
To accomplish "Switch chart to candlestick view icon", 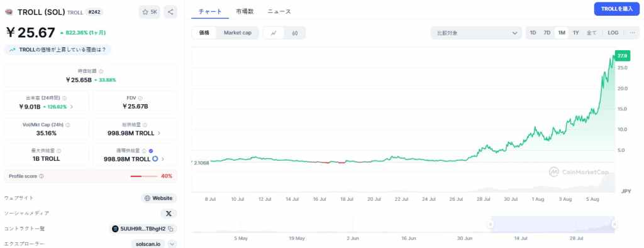I will click(294, 33).
